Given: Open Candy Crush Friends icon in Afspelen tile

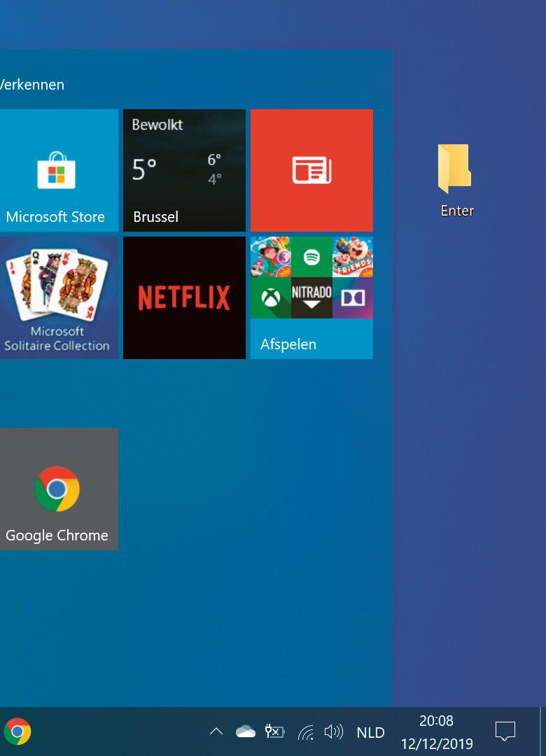Looking at the screenshot, I should click(x=353, y=257).
